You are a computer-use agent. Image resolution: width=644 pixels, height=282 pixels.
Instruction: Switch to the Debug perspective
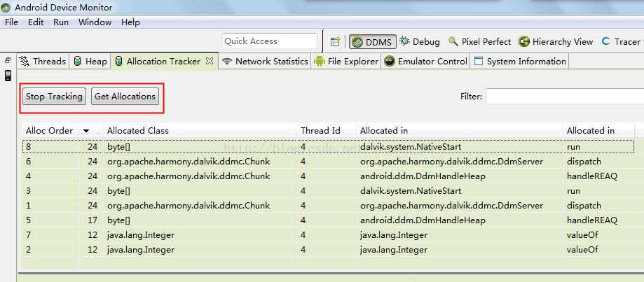point(420,41)
